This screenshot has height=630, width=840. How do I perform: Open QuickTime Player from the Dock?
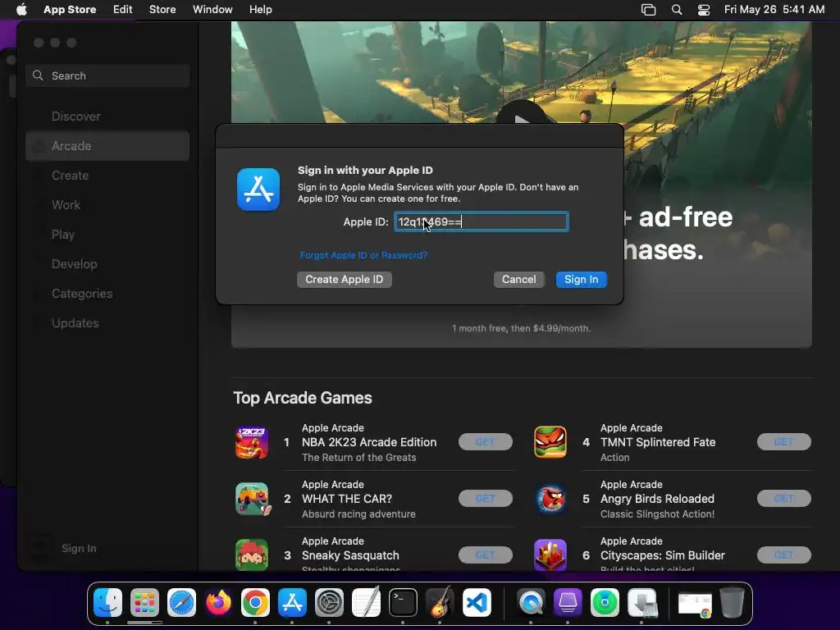(531, 603)
